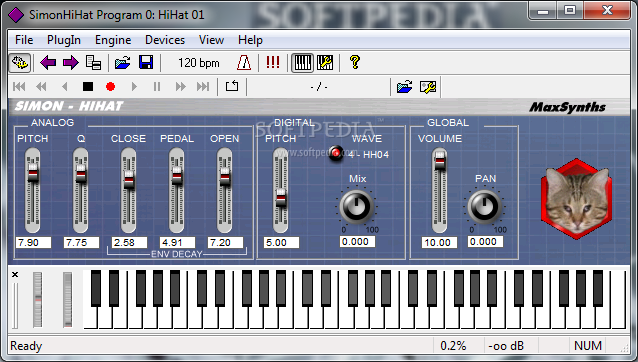Click the Mix knob
638x362 pixels.
pyautogui.click(x=357, y=207)
